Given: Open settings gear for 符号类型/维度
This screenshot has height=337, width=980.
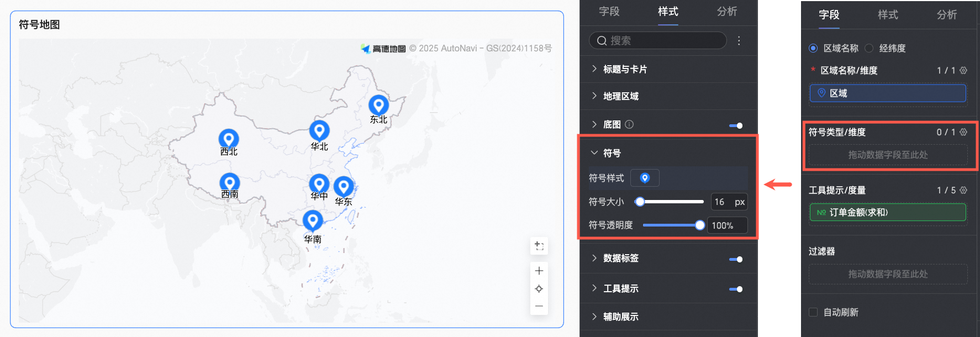Looking at the screenshot, I should tap(963, 132).
